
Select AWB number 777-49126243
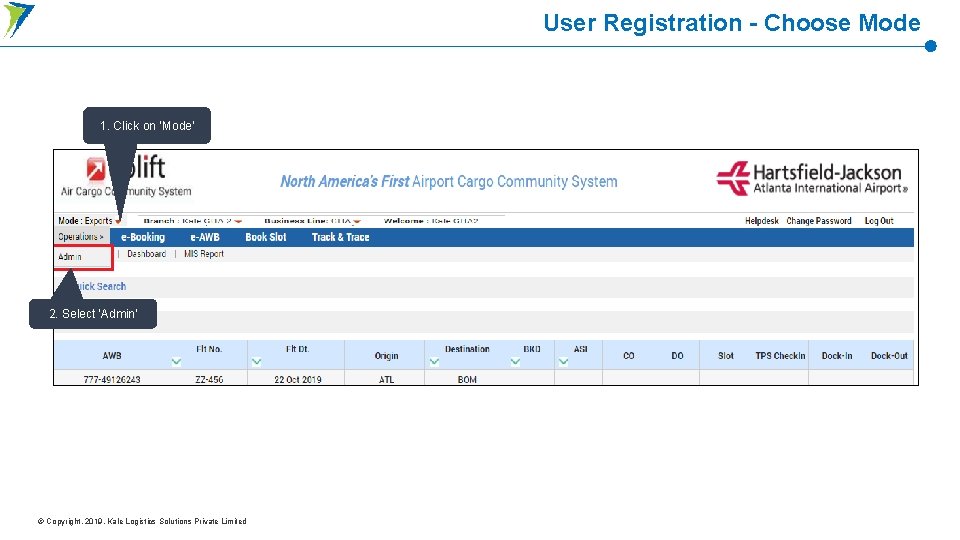point(112,380)
